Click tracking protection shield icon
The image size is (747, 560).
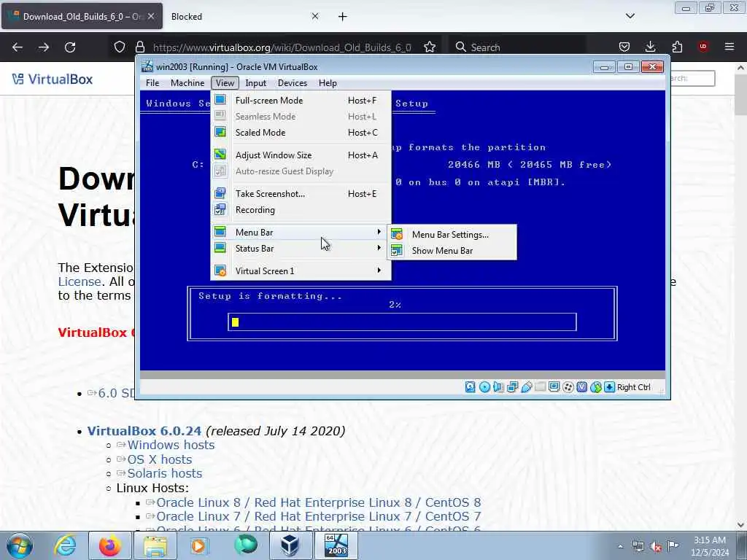coord(120,47)
